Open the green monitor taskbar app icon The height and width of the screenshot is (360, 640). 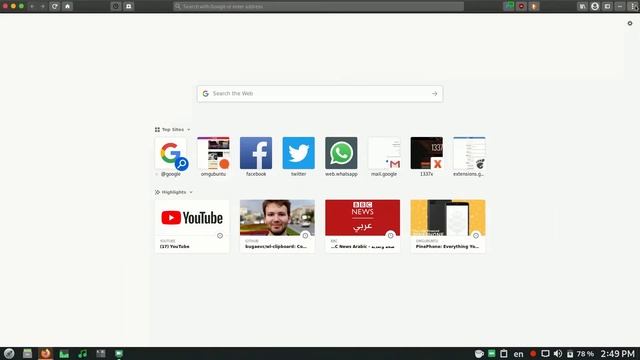[x=119, y=353]
